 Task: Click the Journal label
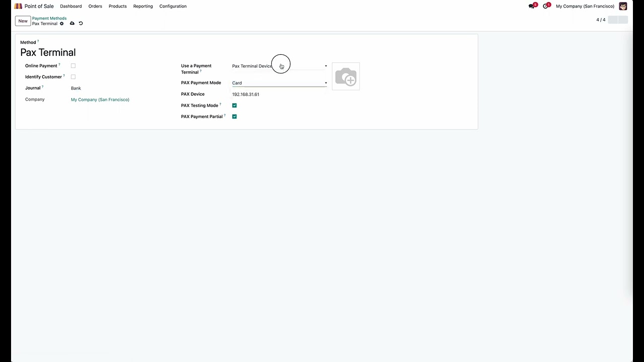pyautogui.click(x=33, y=88)
